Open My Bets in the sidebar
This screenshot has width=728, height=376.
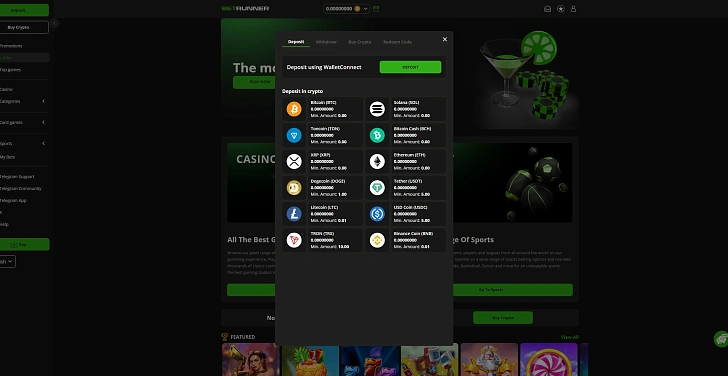coord(8,157)
